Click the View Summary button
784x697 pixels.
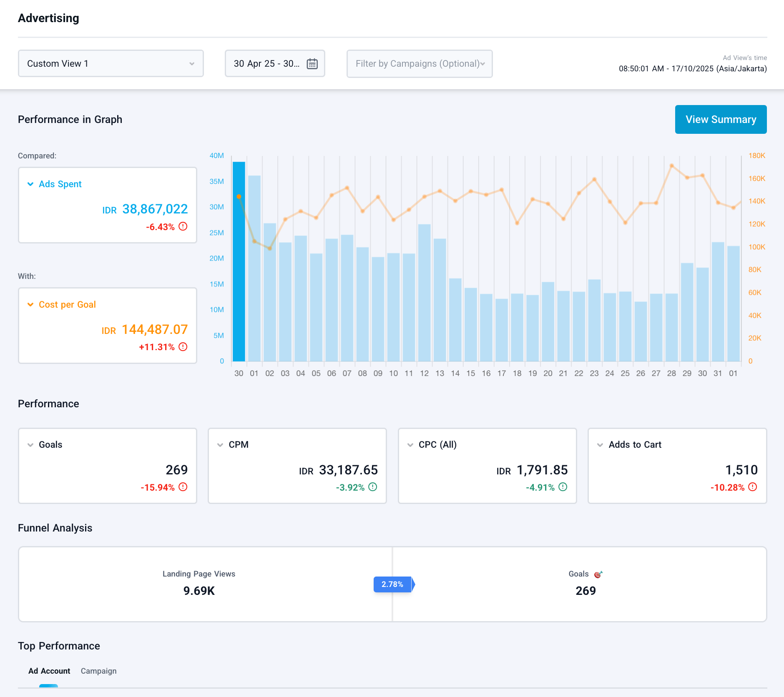coord(721,120)
